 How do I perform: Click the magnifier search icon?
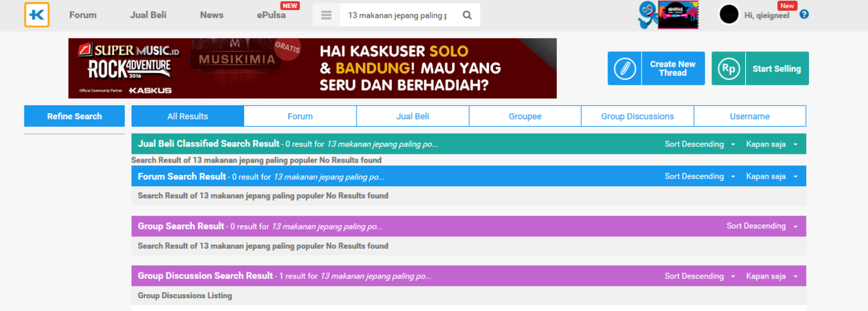pos(467,15)
